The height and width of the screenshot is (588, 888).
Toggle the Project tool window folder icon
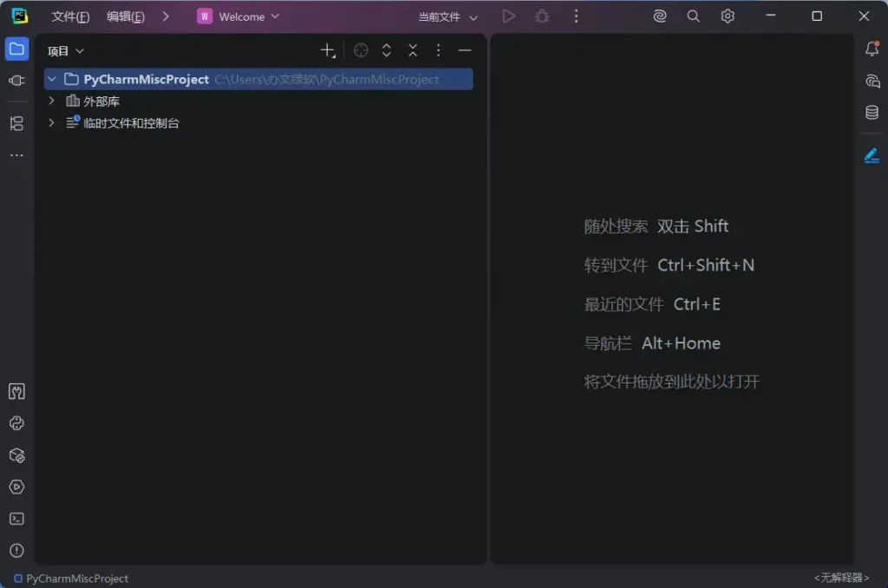[x=16, y=49]
